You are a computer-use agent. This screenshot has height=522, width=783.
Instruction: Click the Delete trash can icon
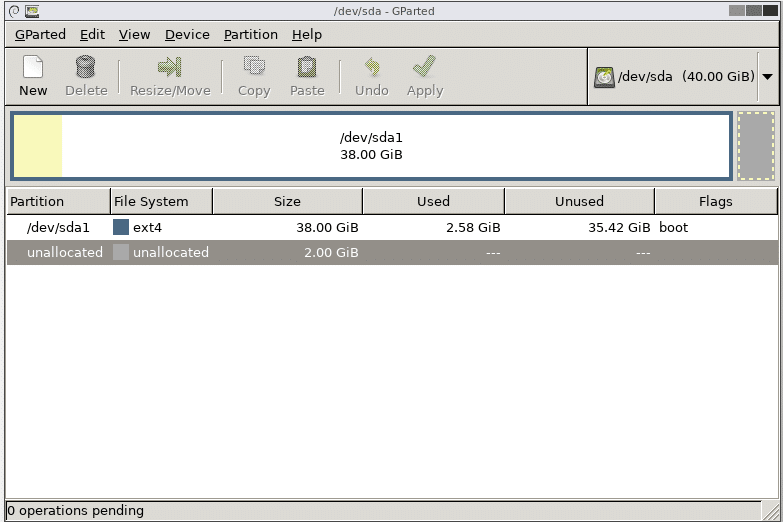(x=86, y=68)
